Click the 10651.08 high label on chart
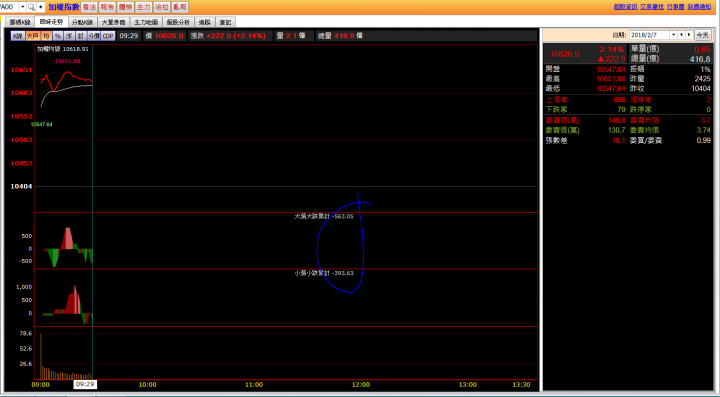This screenshot has height=397, width=720. [x=68, y=61]
